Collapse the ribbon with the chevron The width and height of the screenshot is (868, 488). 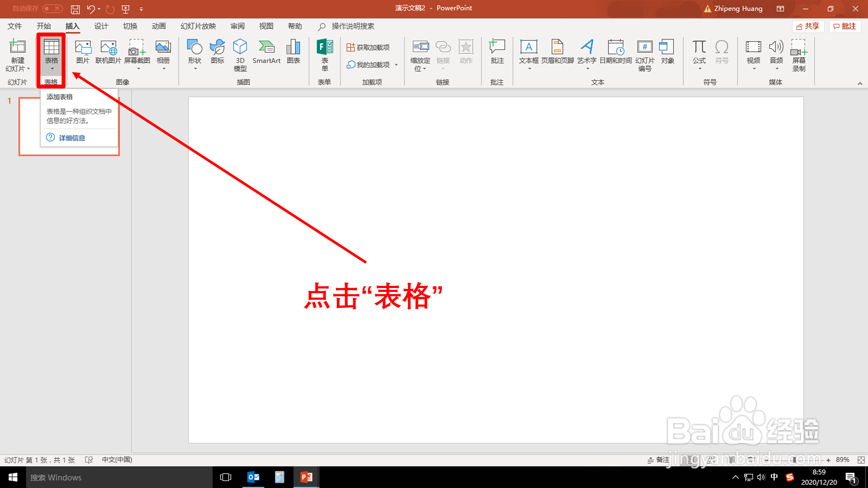860,83
